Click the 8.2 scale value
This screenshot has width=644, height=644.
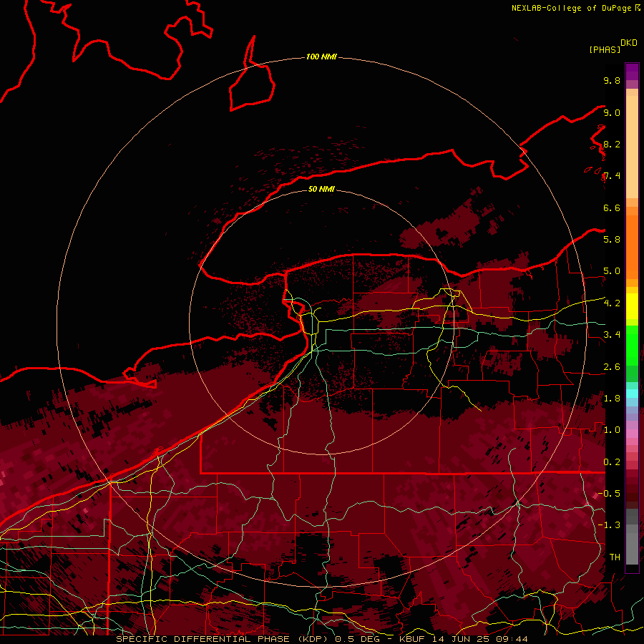pos(612,144)
